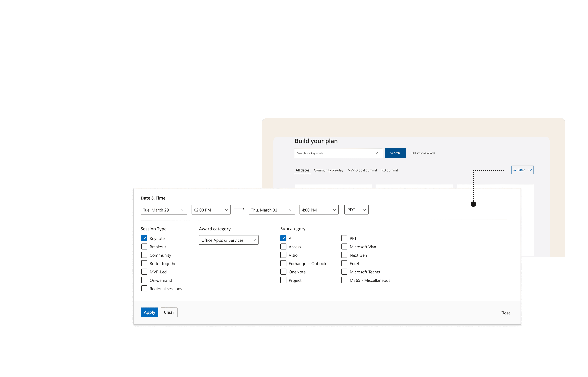
Task: Expand the 02:00 PM start time dropdown
Action: [x=211, y=210]
